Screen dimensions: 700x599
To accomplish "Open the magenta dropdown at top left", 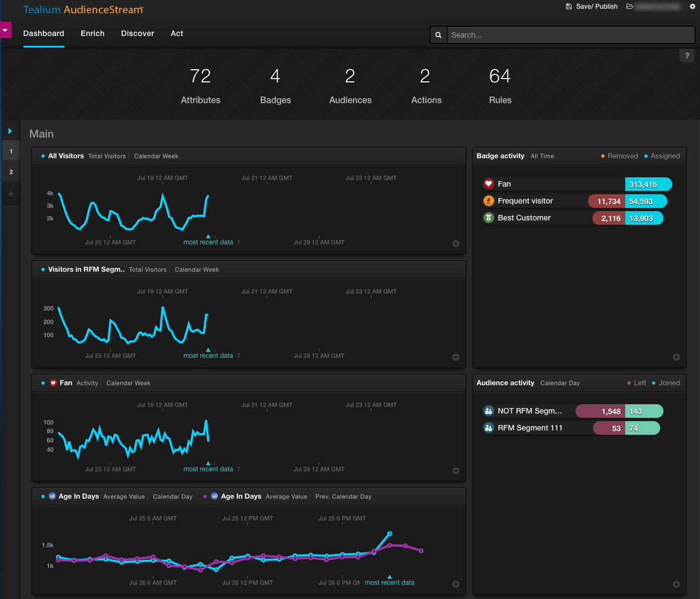I will tap(5, 30).
